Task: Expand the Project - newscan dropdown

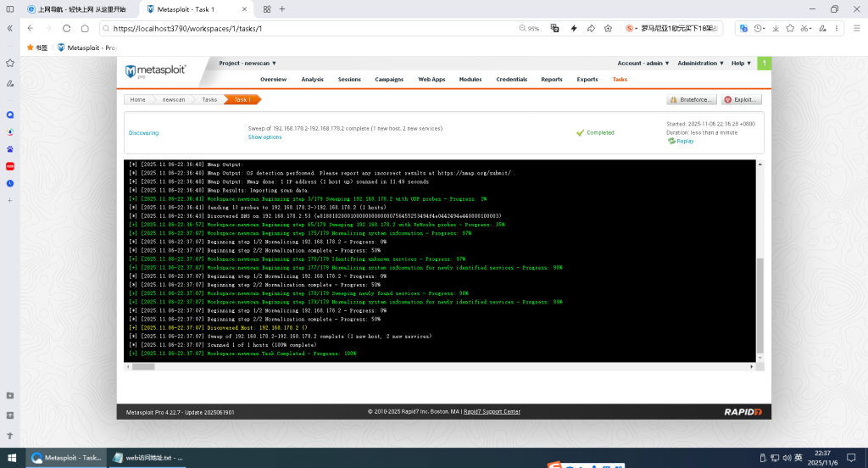Action: click(x=243, y=64)
